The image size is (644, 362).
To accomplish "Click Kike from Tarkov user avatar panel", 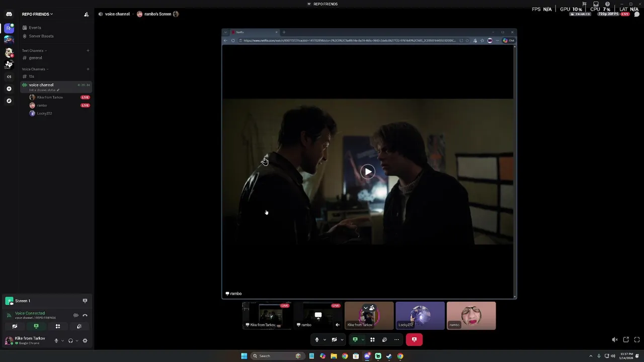I will tap(26, 340).
